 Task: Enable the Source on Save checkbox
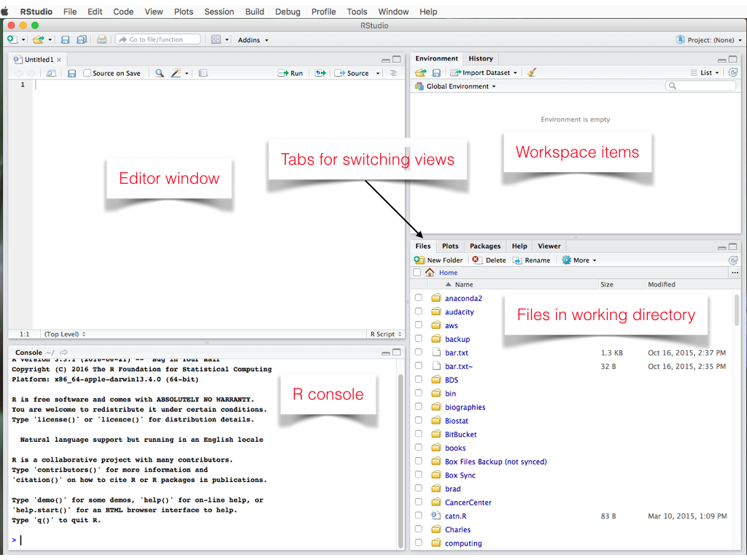click(88, 73)
